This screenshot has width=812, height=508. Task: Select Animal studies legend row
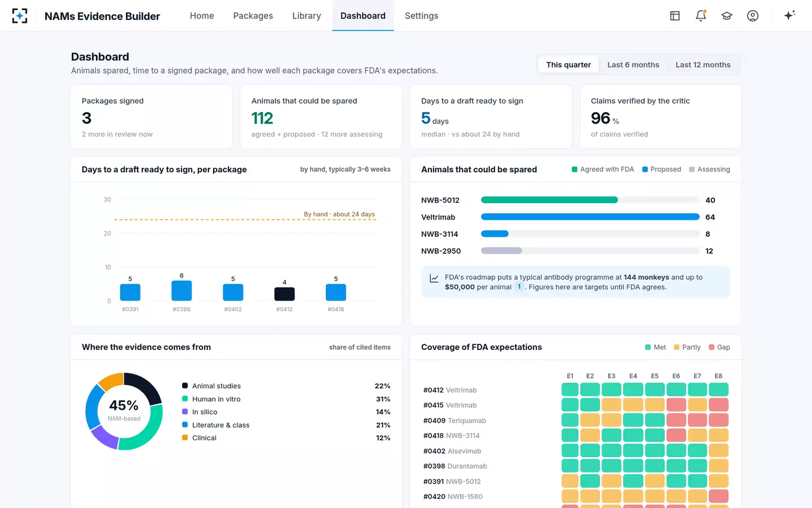[x=286, y=386]
